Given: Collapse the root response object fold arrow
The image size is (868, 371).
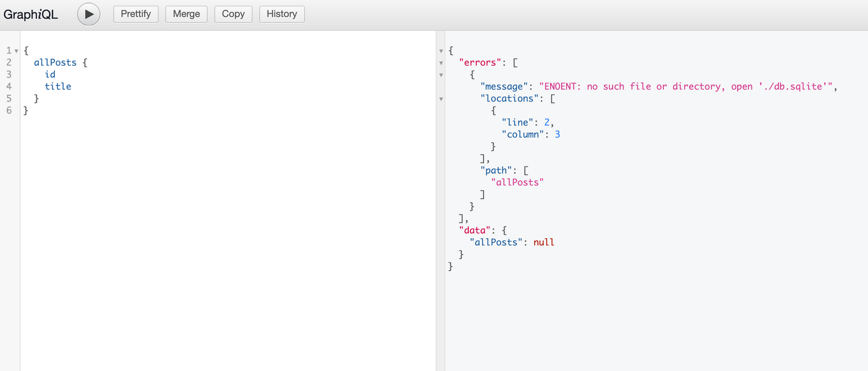Looking at the screenshot, I should point(441,51).
